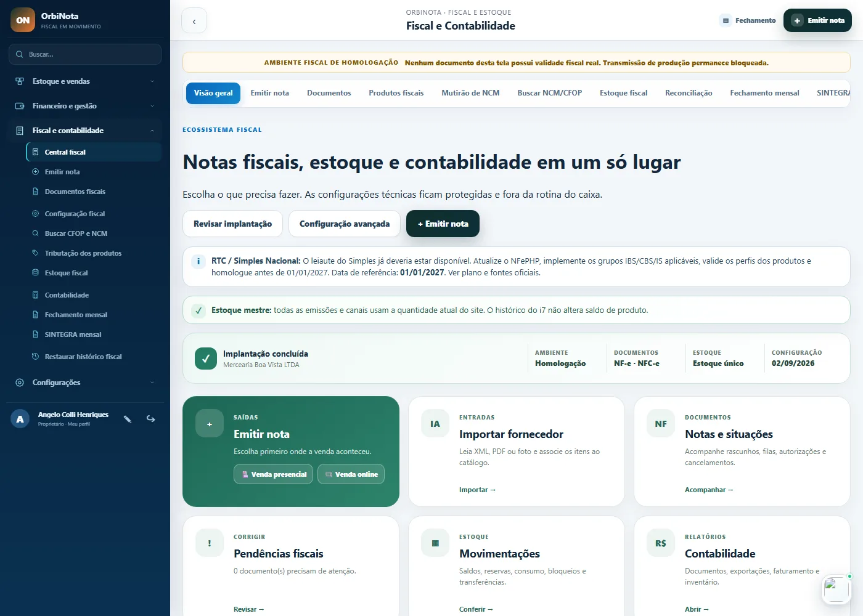Click the Revisar implantação button

pos(232,224)
